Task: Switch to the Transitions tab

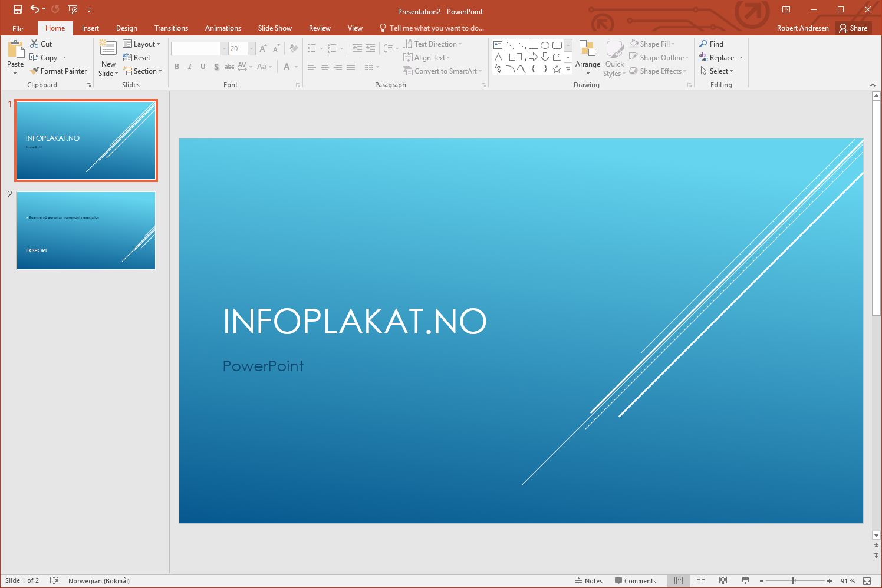Action: pyautogui.click(x=171, y=28)
